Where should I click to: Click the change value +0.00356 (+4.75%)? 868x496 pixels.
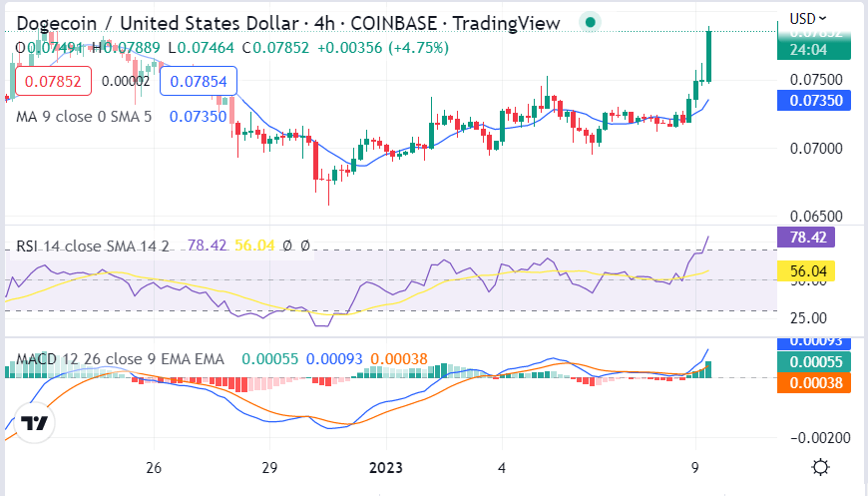382,48
